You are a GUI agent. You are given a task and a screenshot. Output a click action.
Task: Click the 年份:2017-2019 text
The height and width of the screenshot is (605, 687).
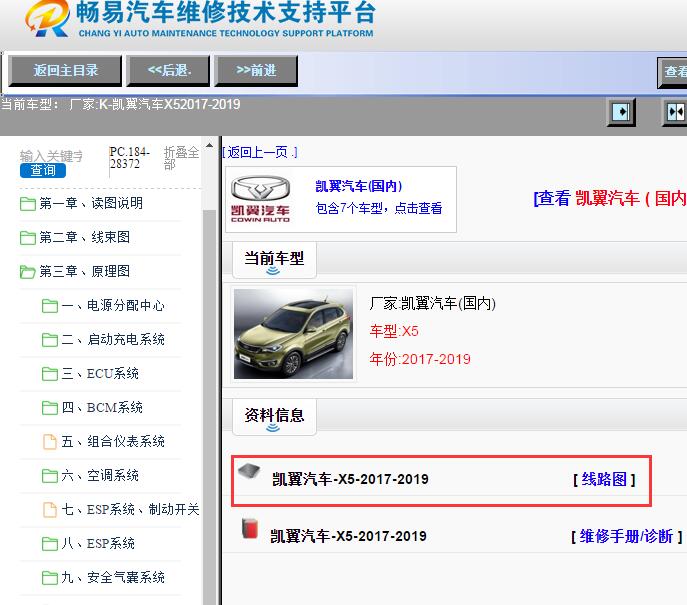pyautogui.click(x=420, y=359)
